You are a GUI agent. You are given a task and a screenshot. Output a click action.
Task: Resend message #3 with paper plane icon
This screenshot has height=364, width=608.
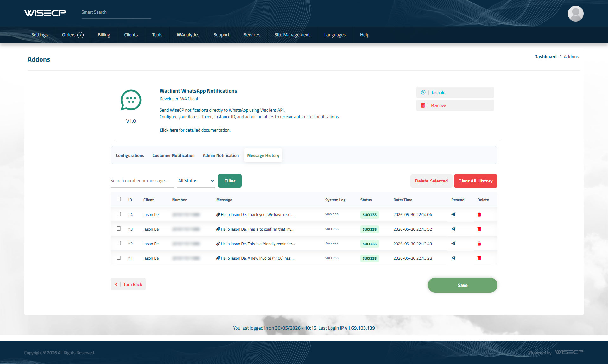(x=453, y=229)
